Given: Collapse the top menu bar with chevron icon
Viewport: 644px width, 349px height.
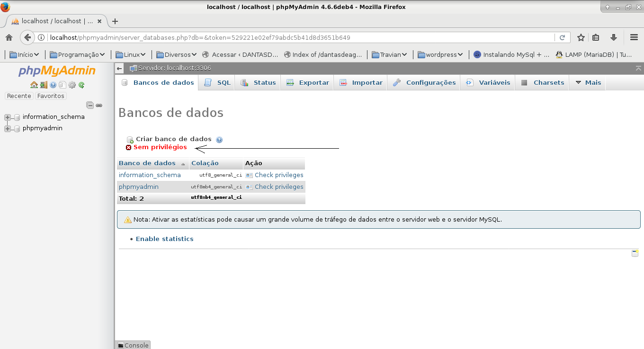Looking at the screenshot, I should click(x=639, y=68).
